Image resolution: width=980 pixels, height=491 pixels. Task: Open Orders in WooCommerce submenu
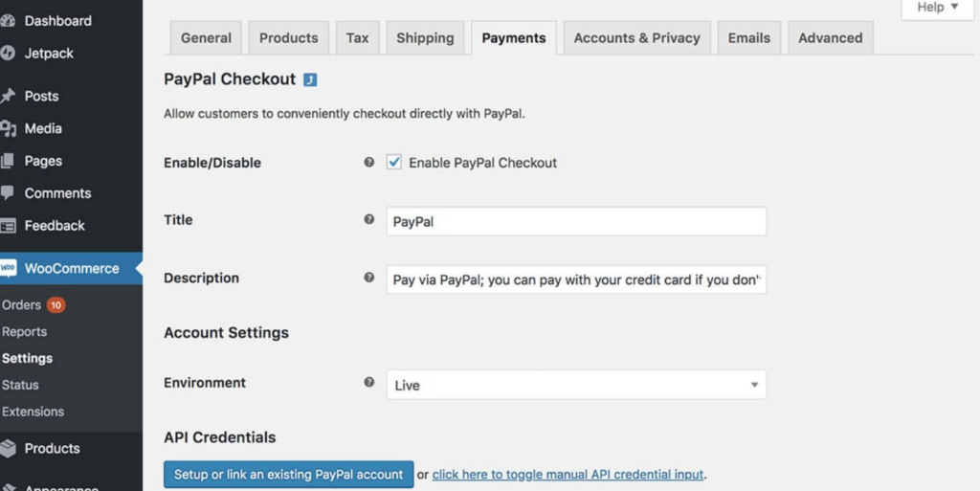tap(22, 305)
